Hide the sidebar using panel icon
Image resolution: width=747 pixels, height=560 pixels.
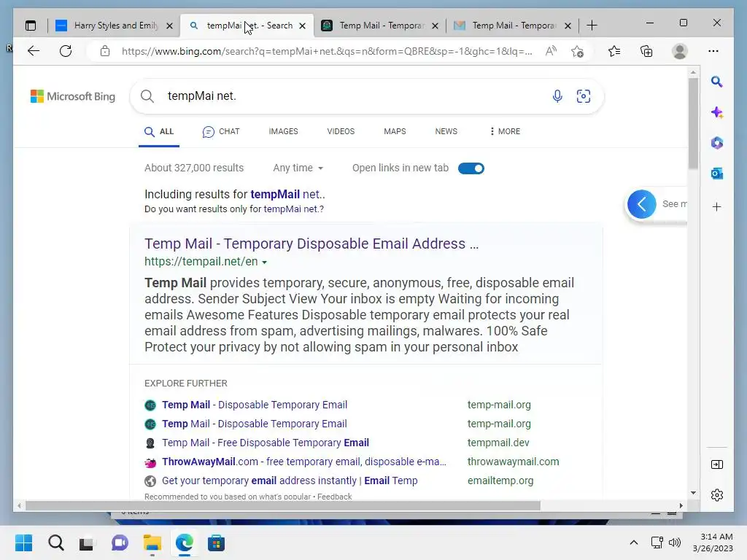[x=716, y=464]
